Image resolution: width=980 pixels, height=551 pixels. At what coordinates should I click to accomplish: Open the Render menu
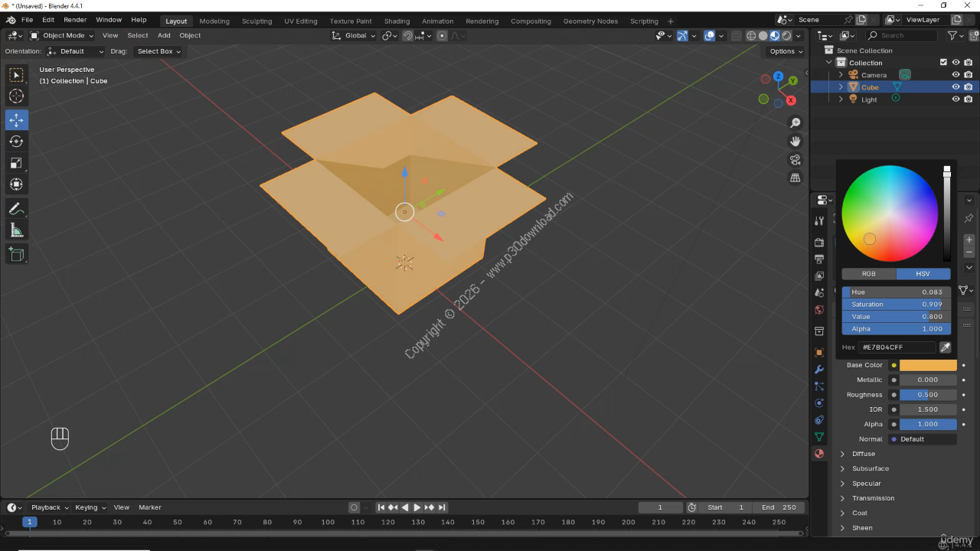[x=75, y=20]
